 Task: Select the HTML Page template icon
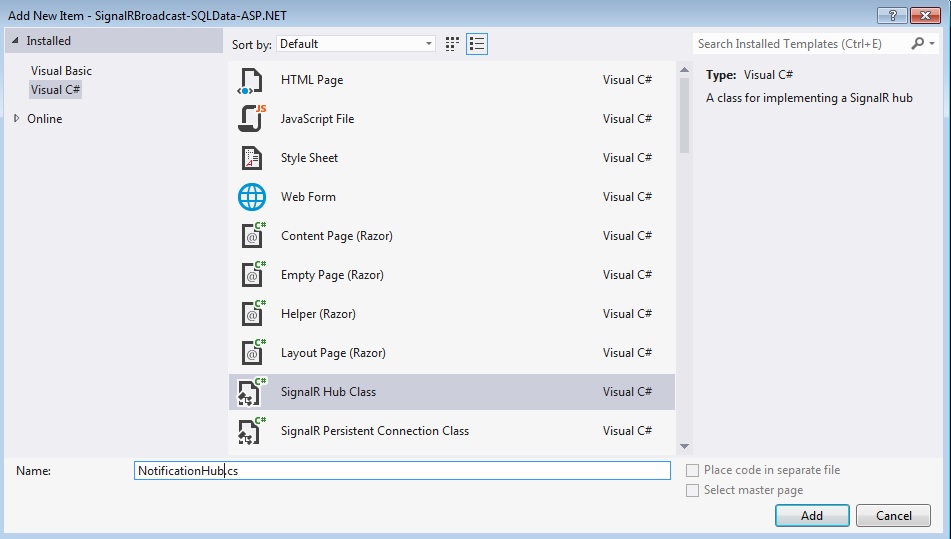[x=251, y=80]
